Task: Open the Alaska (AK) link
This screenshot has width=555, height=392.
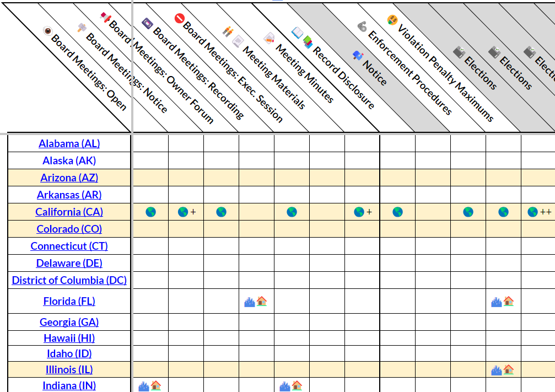Action: pos(69,160)
